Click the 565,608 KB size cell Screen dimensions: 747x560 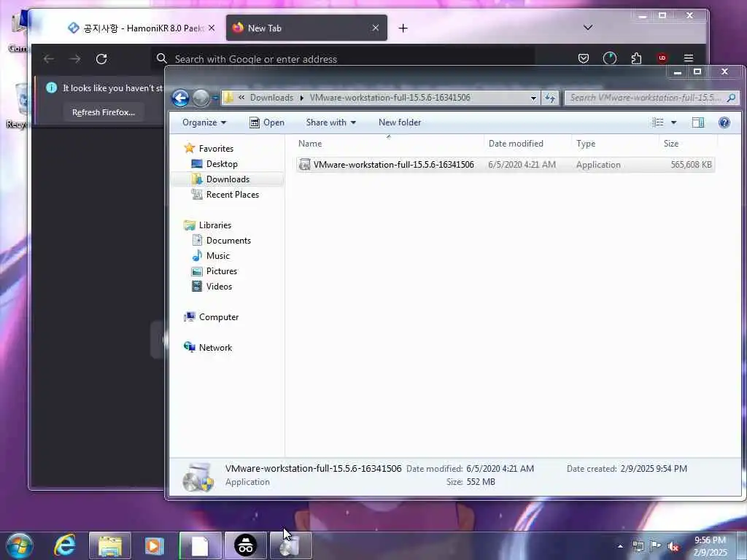[x=691, y=165]
